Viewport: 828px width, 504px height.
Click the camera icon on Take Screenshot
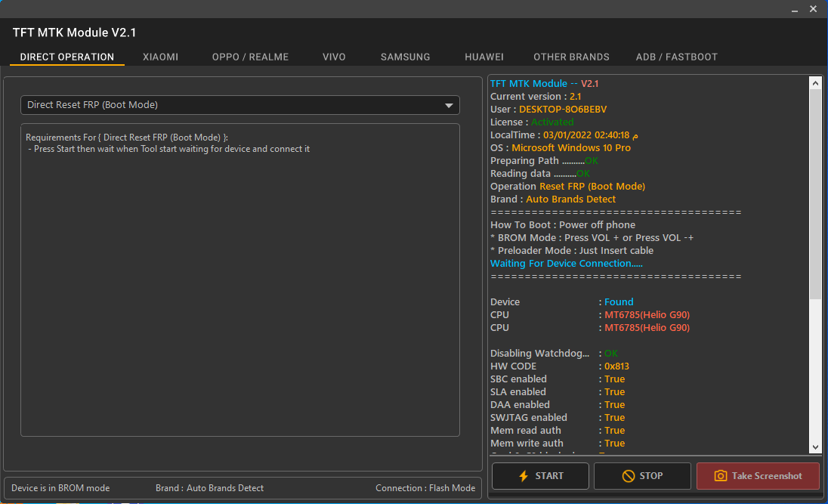(x=720, y=476)
